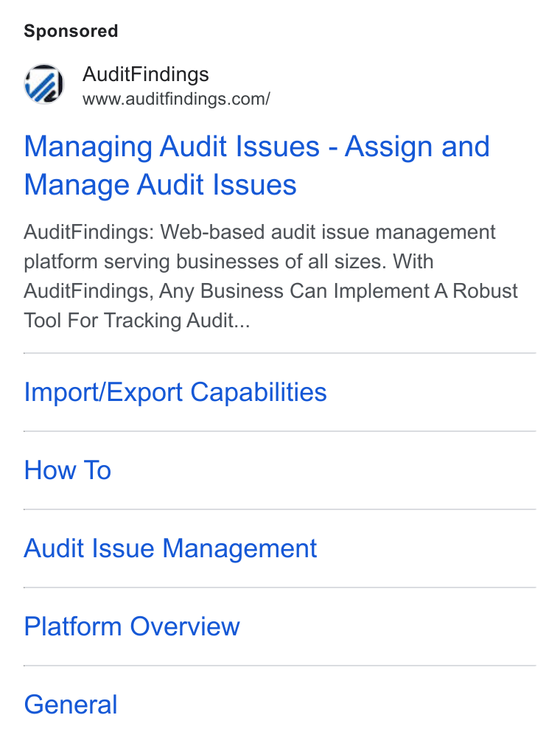The image size is (560, 743).
Task: Open the How To sitelink
Action: pyautogui.click(x=68, y=470)
